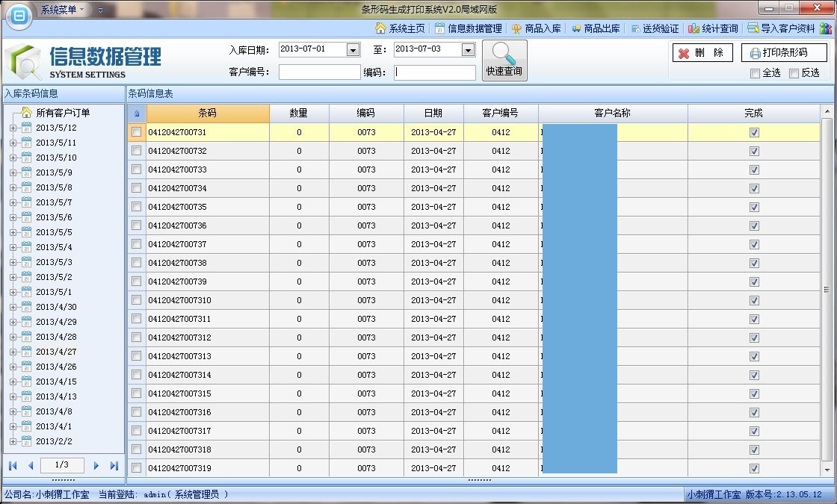Sort by the 数量 column header
Image resolution: width=837 pixels, height=504 pixels.
coord(299,113)
